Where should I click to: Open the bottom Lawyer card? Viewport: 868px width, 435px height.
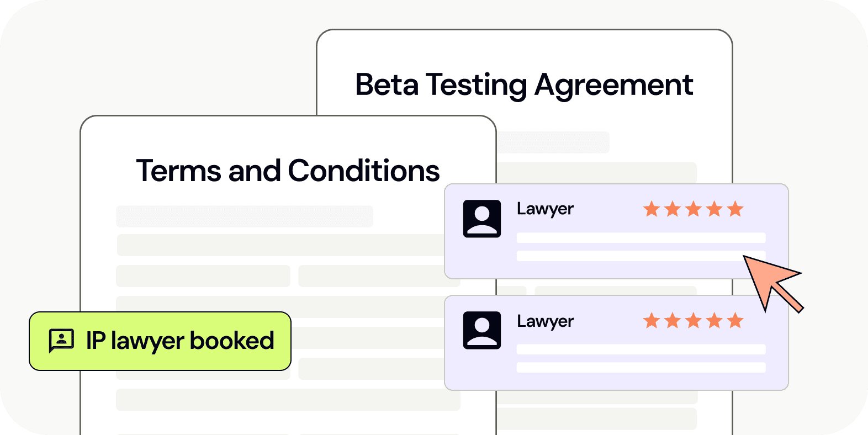(x=616, y=343)
